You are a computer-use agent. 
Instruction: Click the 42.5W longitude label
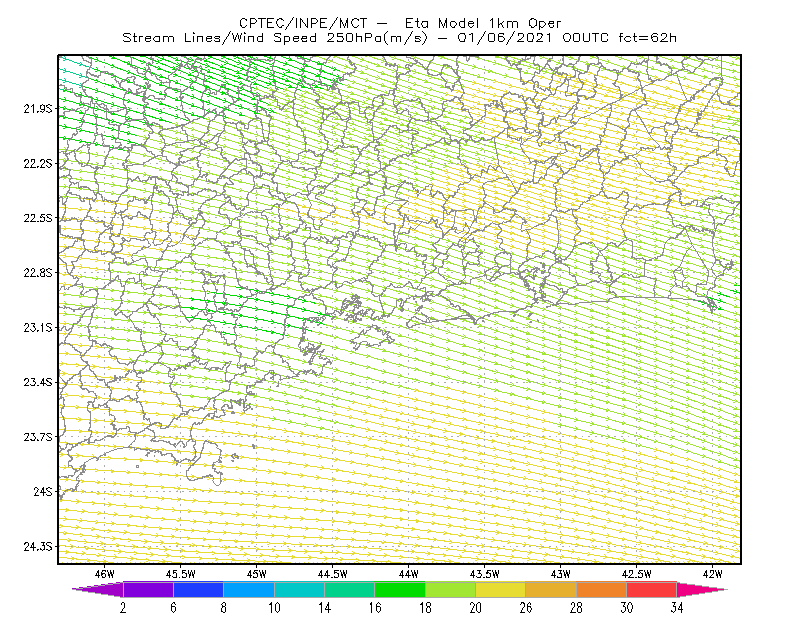[x=637, y=574]
